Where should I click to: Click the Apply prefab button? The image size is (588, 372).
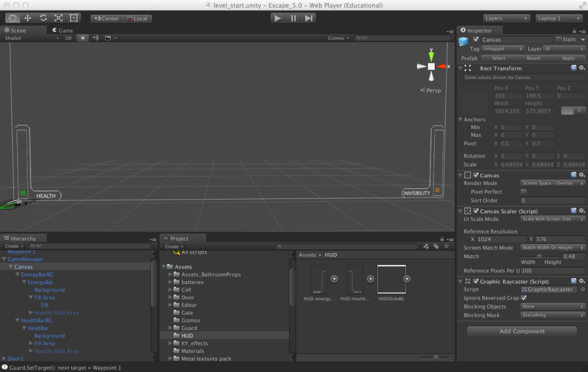(x=568, y=58)
